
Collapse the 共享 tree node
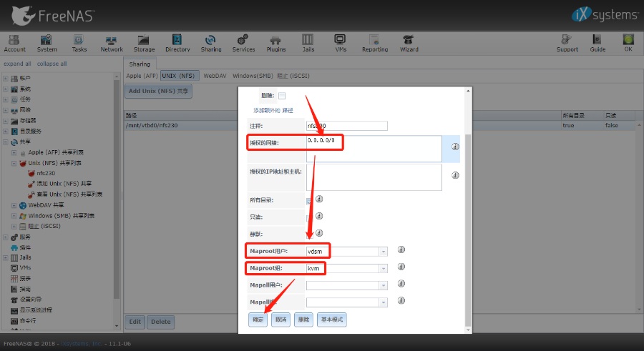click(5, 142)
